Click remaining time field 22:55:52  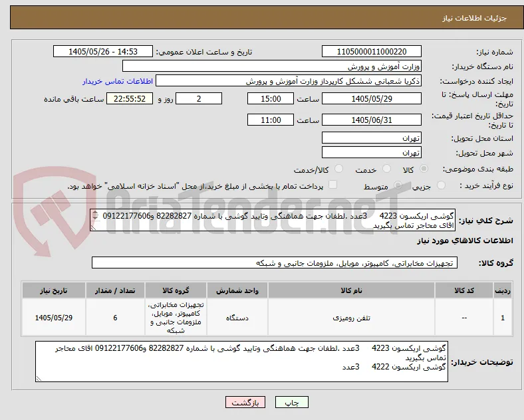tap(130, 98)
